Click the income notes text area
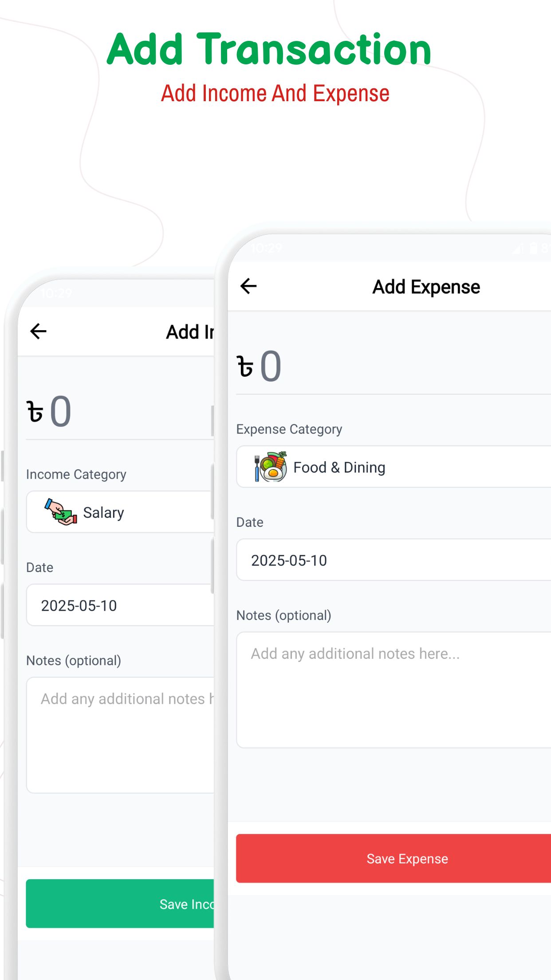The height and width of the screenshot is (980, 551). pos(121,735)
